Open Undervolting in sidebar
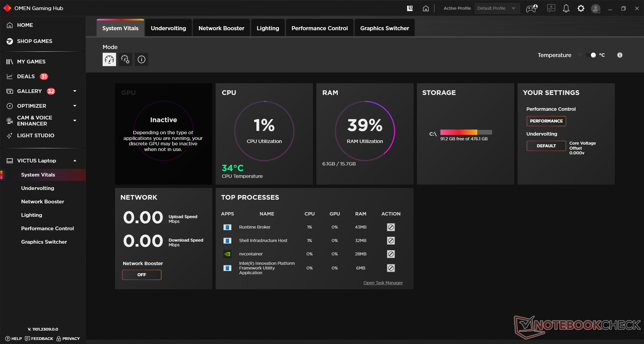Viewport: 644px width, 344px height. coord(38,188)
